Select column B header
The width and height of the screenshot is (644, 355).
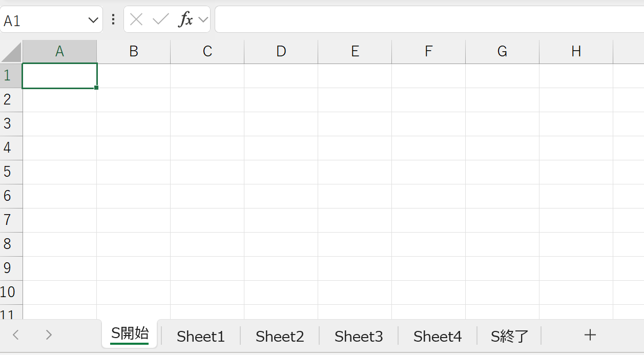coord(134,52)
